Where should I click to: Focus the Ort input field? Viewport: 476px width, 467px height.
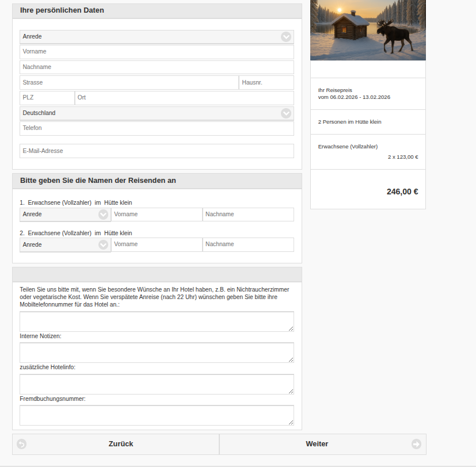tap(184, 98)
